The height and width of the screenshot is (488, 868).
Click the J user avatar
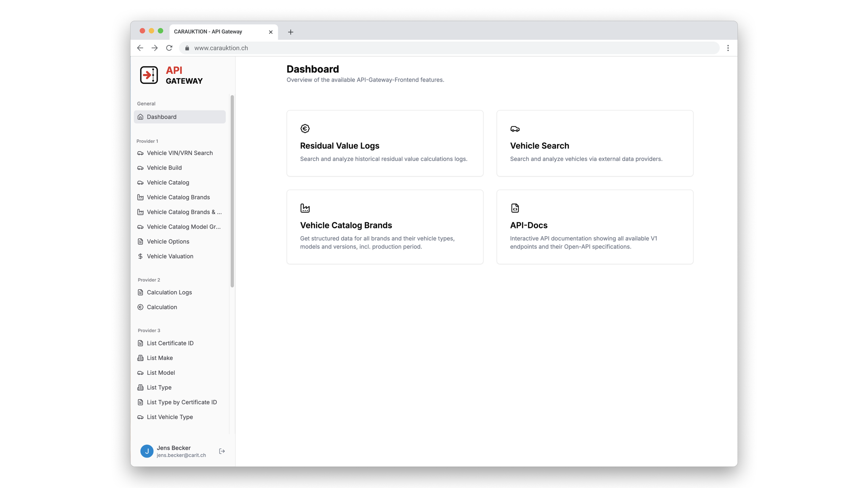pos(147,451)
